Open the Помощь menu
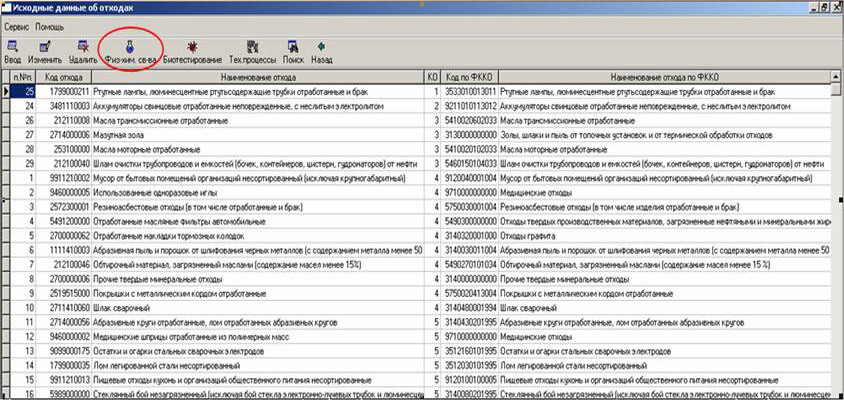Image resolution: width=844 pixels, height=400 pixels. (x=50, y=26)
